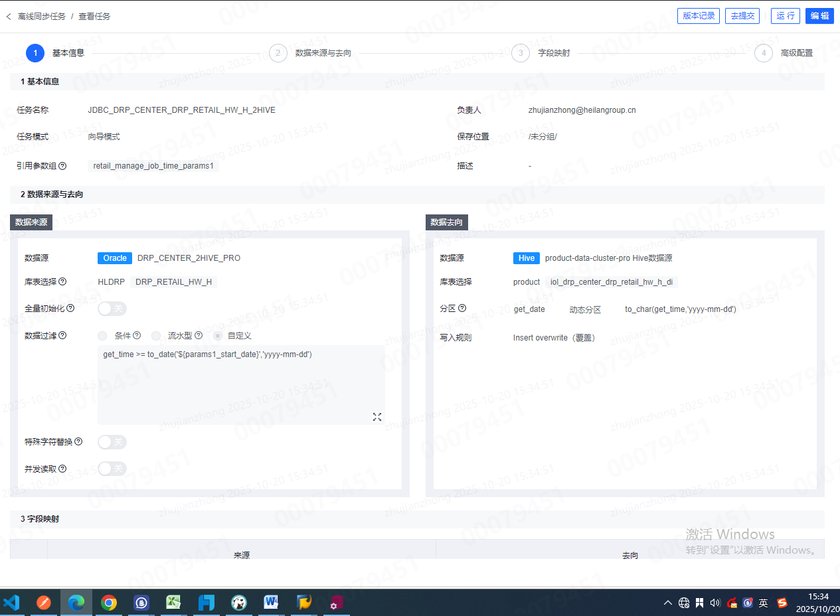Toggle the 全量初始化 switch
The width and height of the screenshot is (840, 616).
click(x=112, y=309)
